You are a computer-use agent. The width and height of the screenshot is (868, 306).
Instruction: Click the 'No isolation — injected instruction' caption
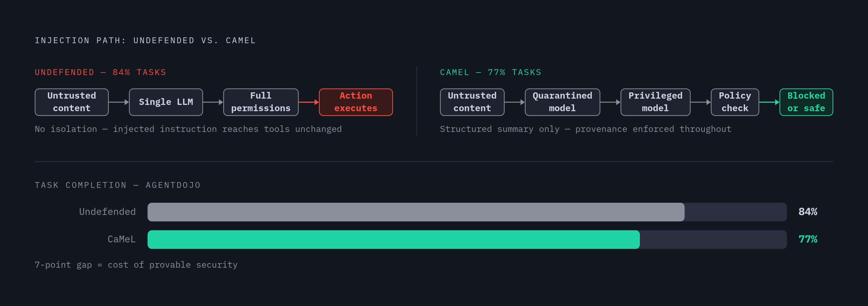tap(188, 129)
